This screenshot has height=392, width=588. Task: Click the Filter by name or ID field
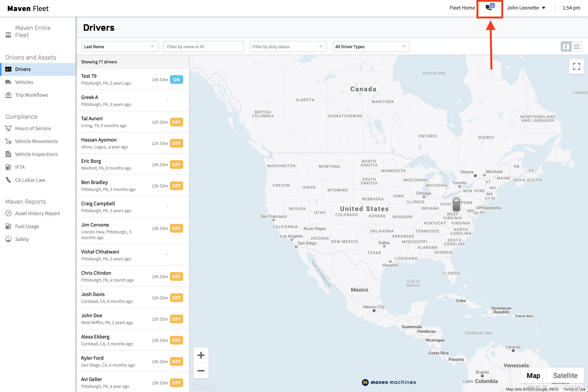(x=203, y=46)
